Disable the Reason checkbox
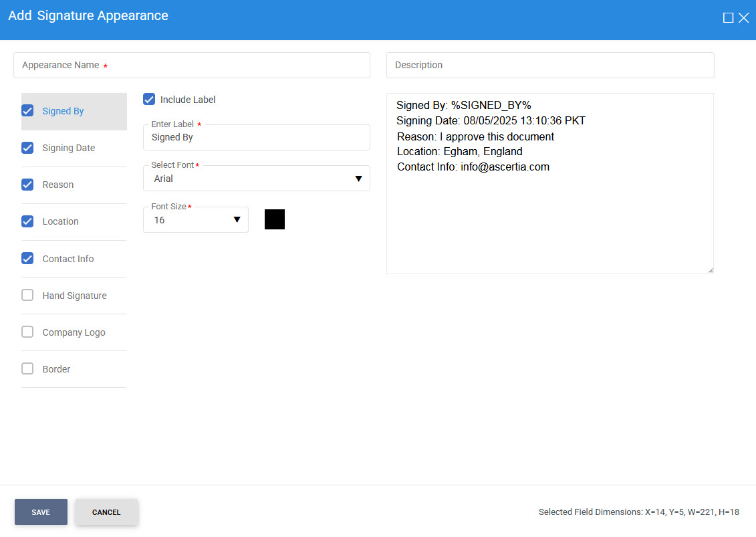This screenshot has width=756, height=537. click(27, 185)
